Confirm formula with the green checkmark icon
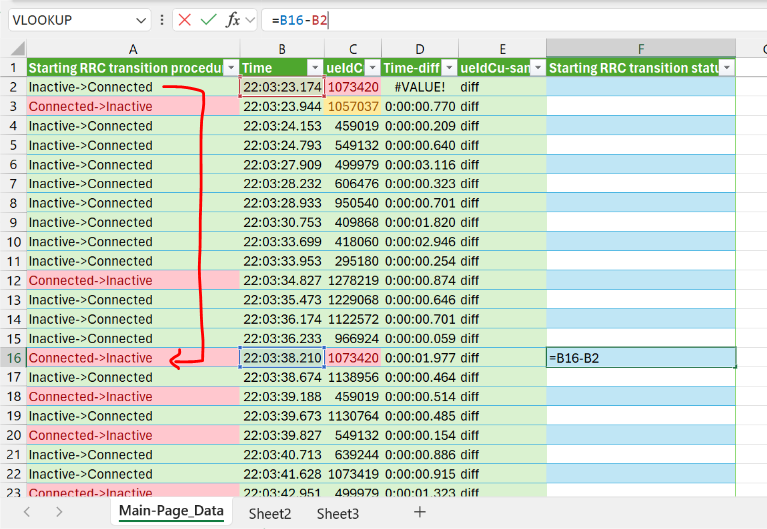This screenshot has height=529, width=767. click(209, 20)
